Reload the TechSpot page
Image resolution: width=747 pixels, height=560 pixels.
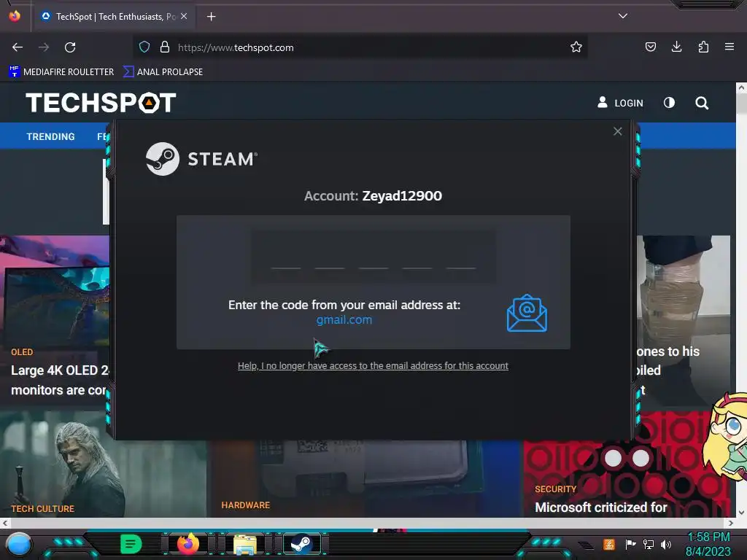(70, 47)
